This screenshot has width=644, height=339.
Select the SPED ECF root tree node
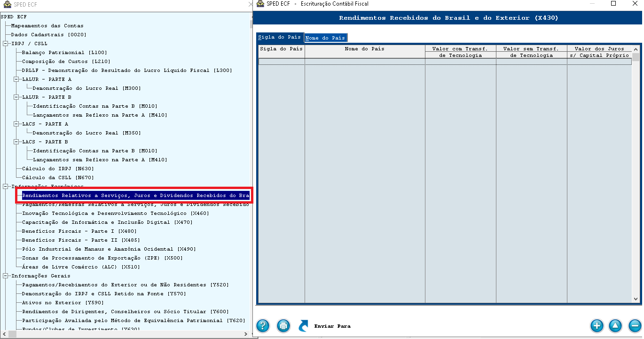pyautogui.click(x=14, y=17)
